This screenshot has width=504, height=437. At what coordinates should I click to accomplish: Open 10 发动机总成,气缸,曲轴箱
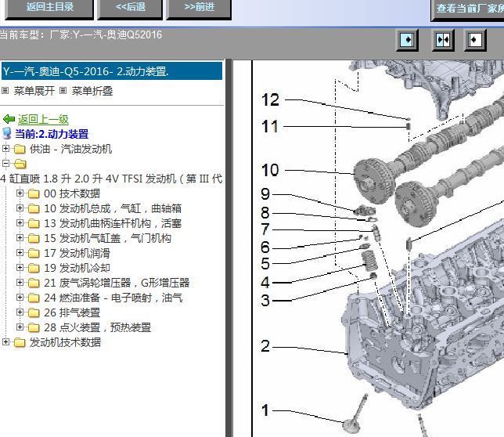[x=113, y=208]
